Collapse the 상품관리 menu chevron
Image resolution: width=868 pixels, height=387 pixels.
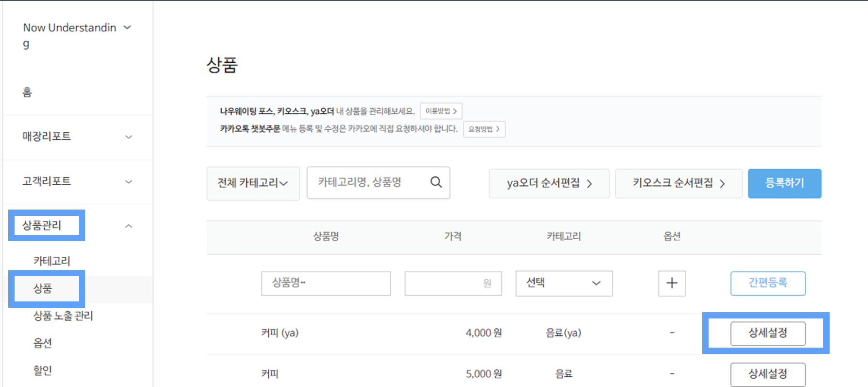pos(128,226)
